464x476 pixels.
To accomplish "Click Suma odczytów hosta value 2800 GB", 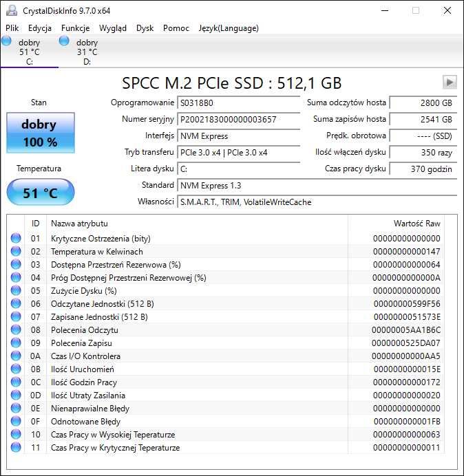I will pos(423,103).
